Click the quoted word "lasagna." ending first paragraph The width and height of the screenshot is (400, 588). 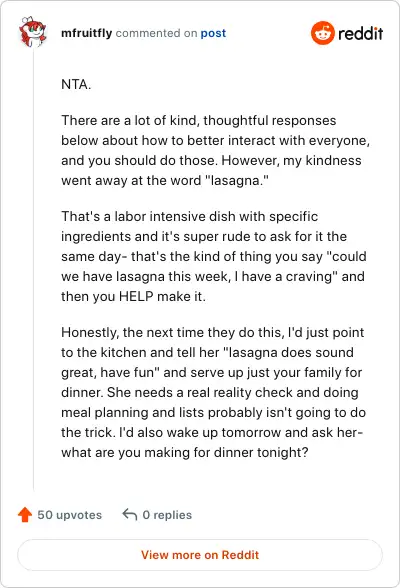coord(237,180)
